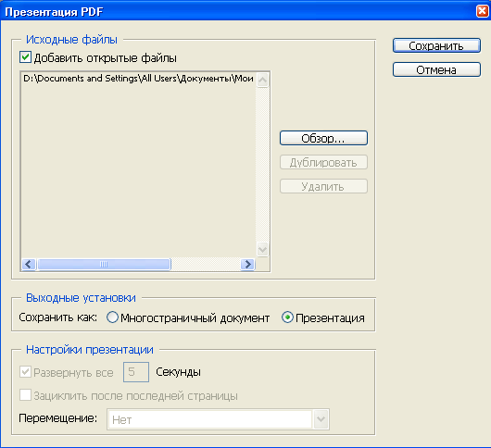
Task: Select Многостраничный документ radio option
Action: click(x=112, y=317)
